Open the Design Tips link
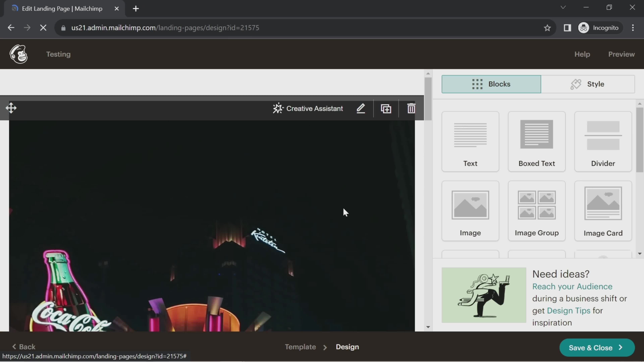644x362 pixels. coord(569,311)
